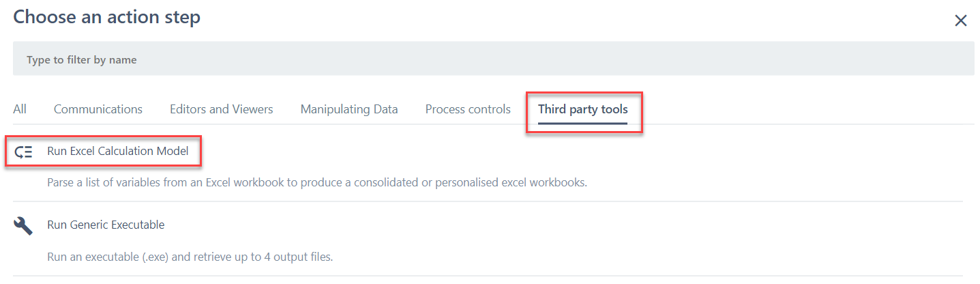This screenshot has width=980, height=284.
Task: Click the 'Run Excel Calculation Model' title text
Action: 117,152
